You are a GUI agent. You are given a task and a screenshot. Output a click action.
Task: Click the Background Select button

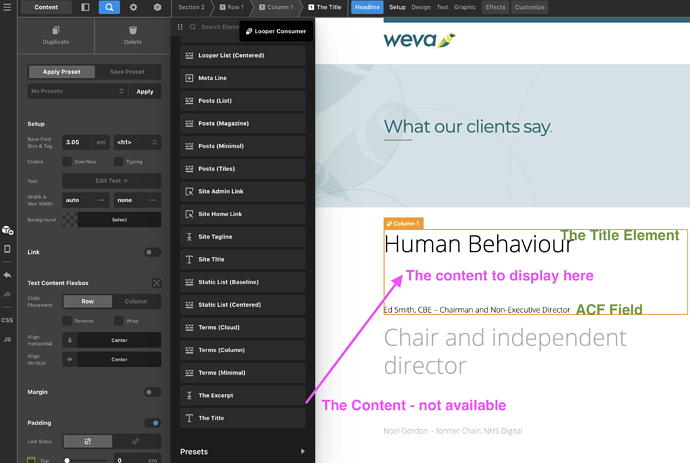point(119,220)
